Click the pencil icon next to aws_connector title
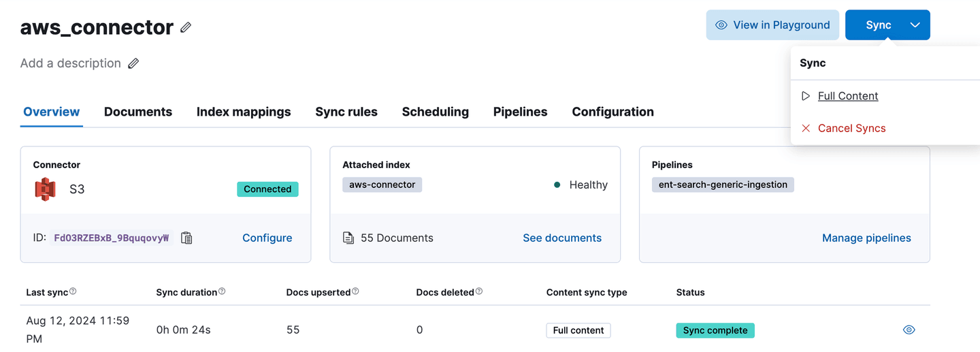Image resolution: width=980 pixels, height=352 pixels. (186, 27)
